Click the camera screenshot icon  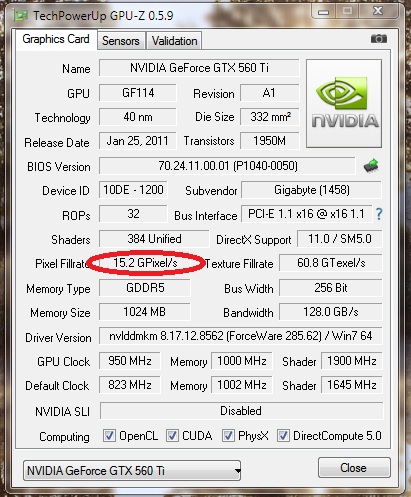click(x=379, y=39)
